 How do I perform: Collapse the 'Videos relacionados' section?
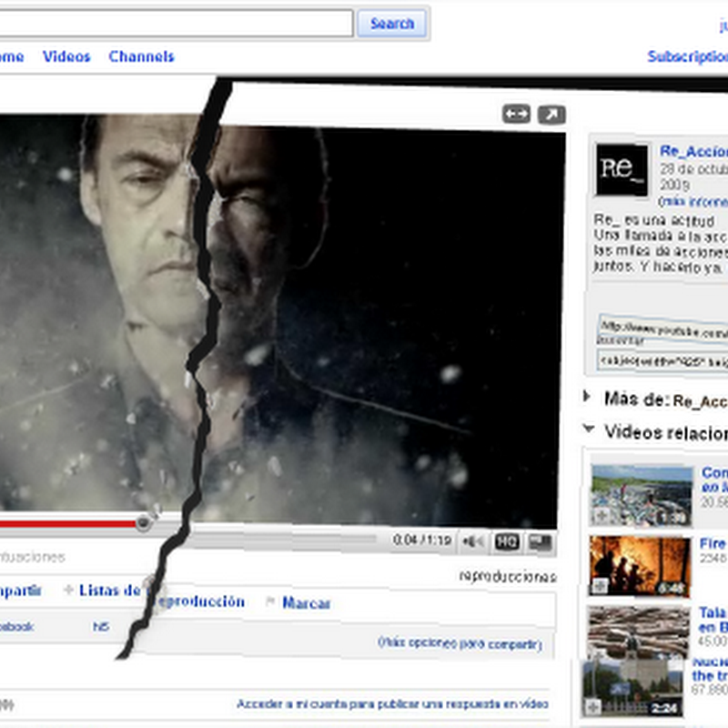click(589, 428)
